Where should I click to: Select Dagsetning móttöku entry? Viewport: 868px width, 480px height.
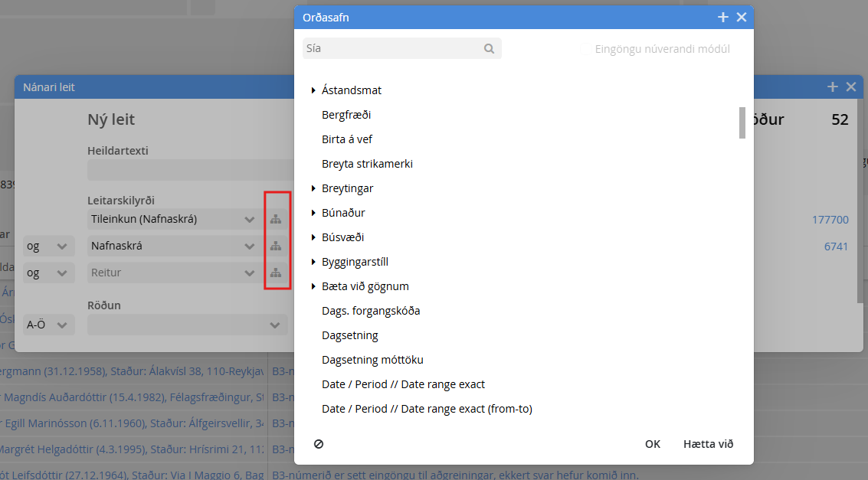[372, 360]
